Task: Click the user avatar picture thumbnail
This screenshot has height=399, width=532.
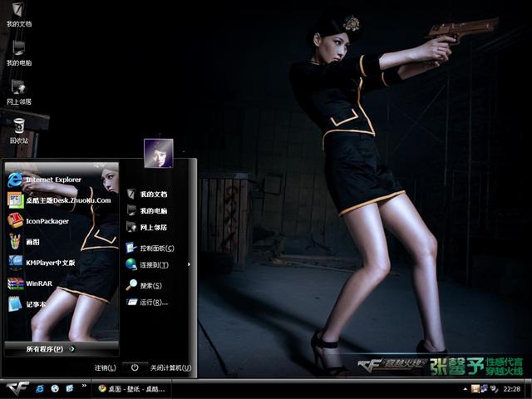Action: point(158,153)
